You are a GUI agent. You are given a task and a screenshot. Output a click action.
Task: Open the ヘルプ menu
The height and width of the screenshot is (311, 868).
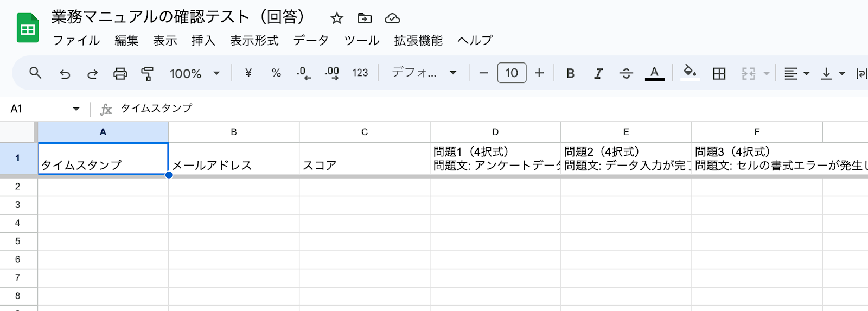pyautogui.click(x=475, y=41)
